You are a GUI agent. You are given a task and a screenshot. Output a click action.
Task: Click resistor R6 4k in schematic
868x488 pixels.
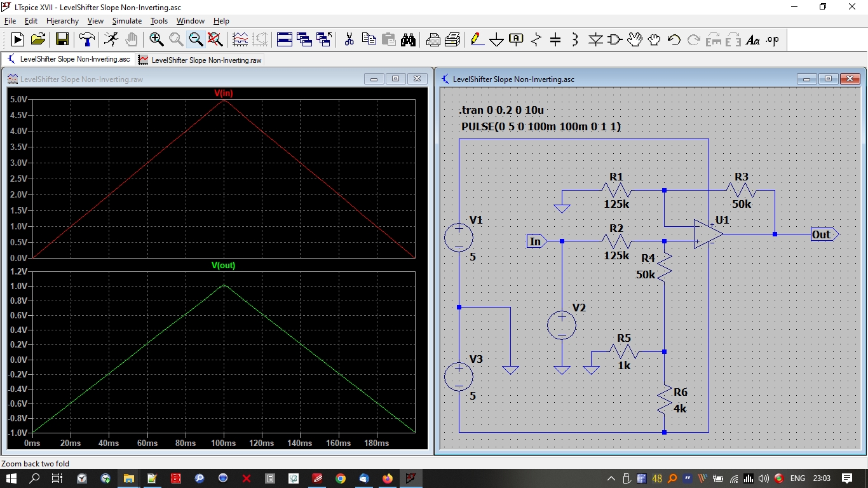[665, 400]
